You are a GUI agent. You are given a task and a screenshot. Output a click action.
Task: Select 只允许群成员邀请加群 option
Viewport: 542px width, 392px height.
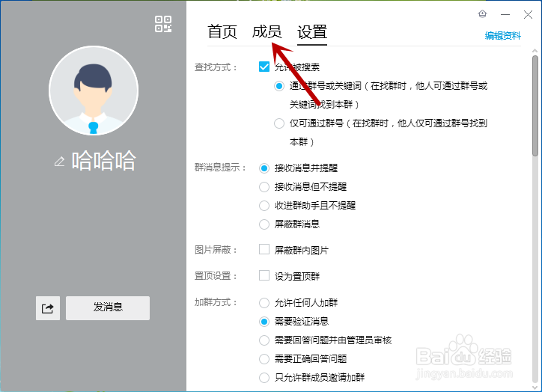coord(264,378)
